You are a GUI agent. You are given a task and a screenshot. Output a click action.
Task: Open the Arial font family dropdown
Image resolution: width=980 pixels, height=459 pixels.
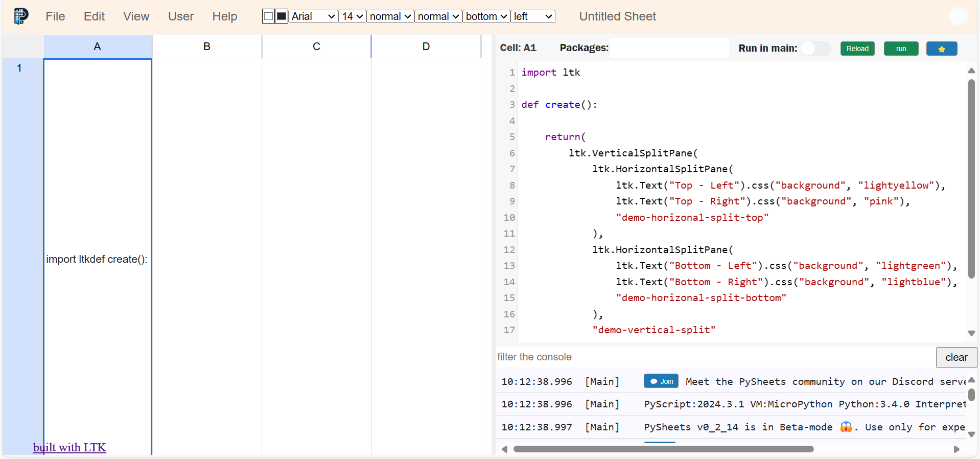click(x=313, y=16)
